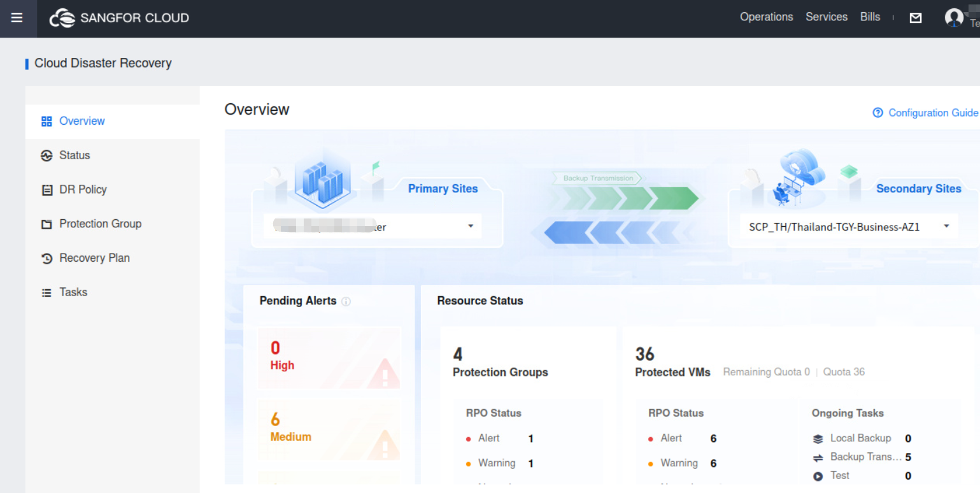Viewport: 980px width, 493px height.
Task: Click the Protection Group folder icon
Action: (x=46, y=224)
